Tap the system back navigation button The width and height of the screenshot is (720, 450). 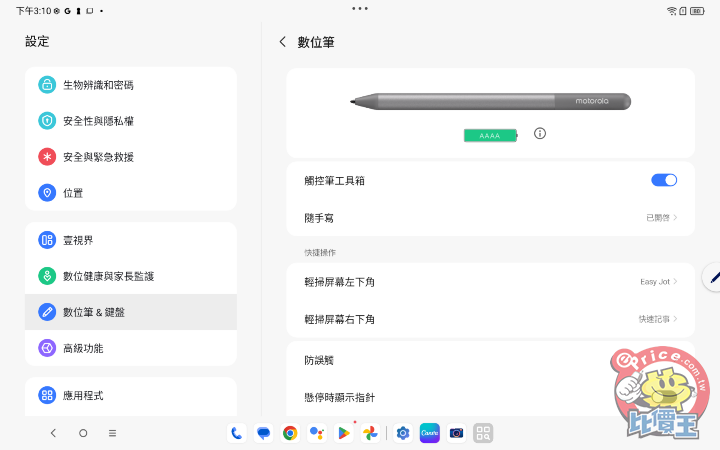click(53, 433)
